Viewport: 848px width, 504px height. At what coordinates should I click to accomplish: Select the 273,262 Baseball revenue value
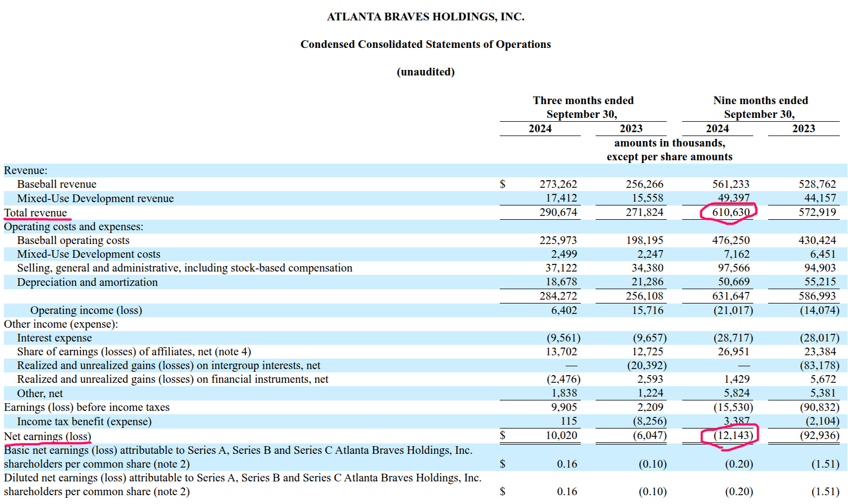click(558, 185)
